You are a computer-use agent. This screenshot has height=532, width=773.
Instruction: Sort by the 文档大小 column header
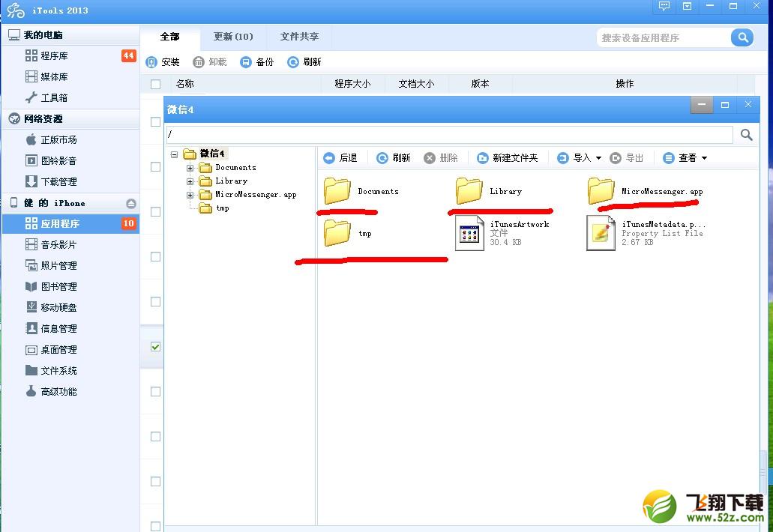(417, 84)
